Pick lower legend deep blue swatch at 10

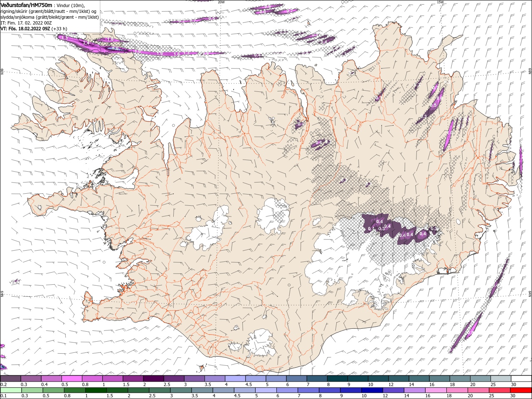click(372, 390)
